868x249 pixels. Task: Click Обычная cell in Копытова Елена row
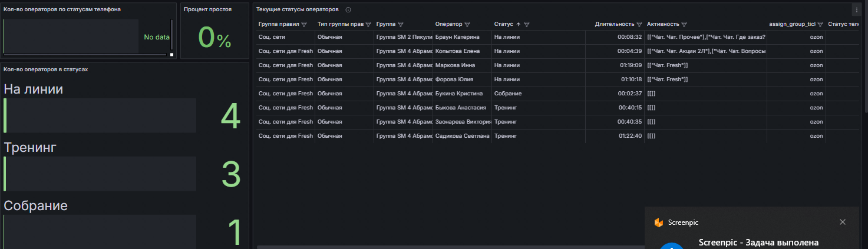point(344,51)
